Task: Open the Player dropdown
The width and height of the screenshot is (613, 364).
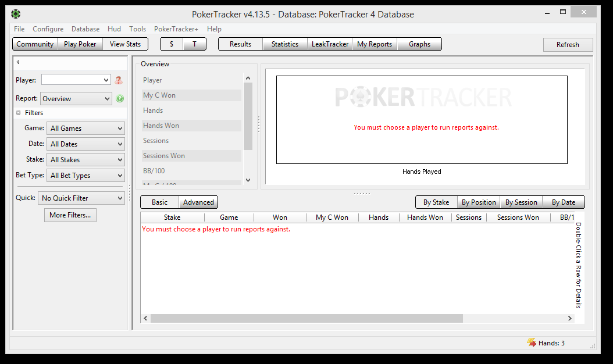Action: click(x=76, y=80)
